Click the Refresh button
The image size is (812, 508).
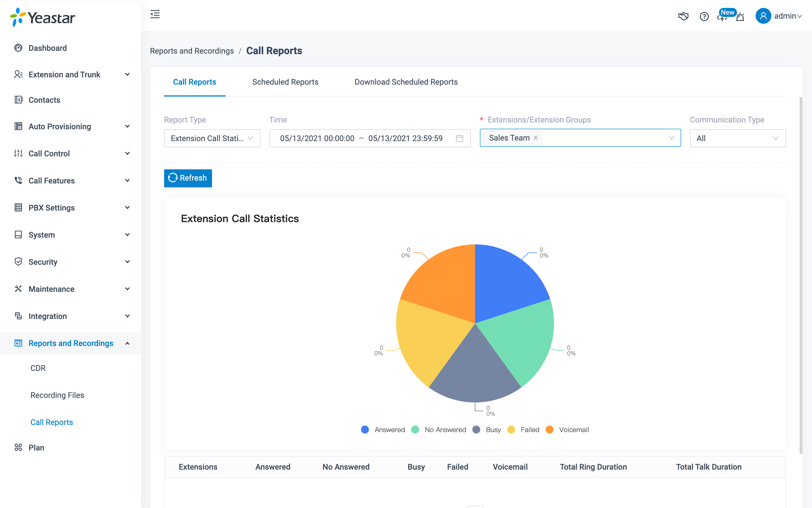point(188,178)
